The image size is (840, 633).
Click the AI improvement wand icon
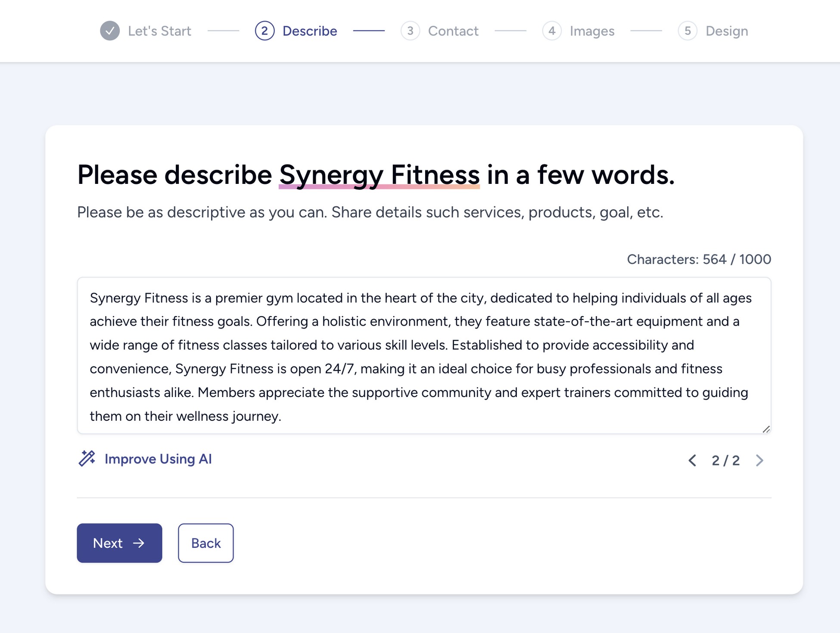pyautogui.click(x=86, y=459)
